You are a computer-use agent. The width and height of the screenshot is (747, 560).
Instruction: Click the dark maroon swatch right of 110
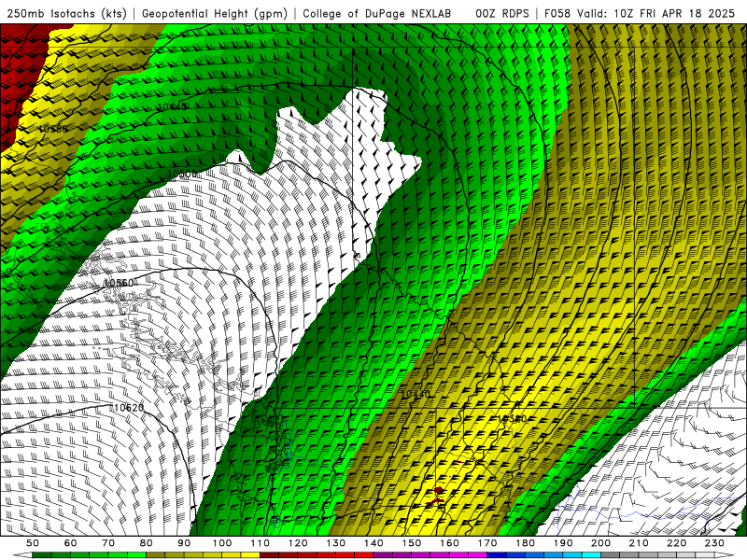coord(270,555)
